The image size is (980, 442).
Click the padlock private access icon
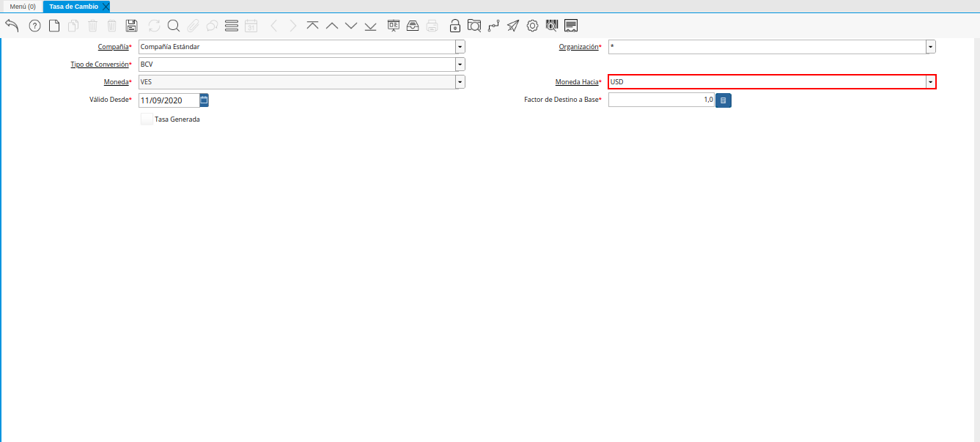coord(455,26)
